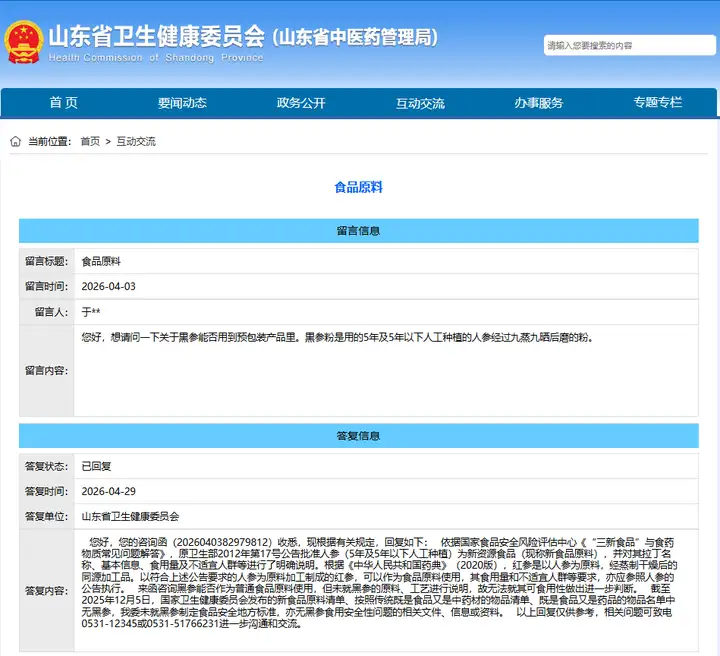Click the 答复时间: label
The image size is (720, 656).
pyautogui.click(x=46, y=491)
